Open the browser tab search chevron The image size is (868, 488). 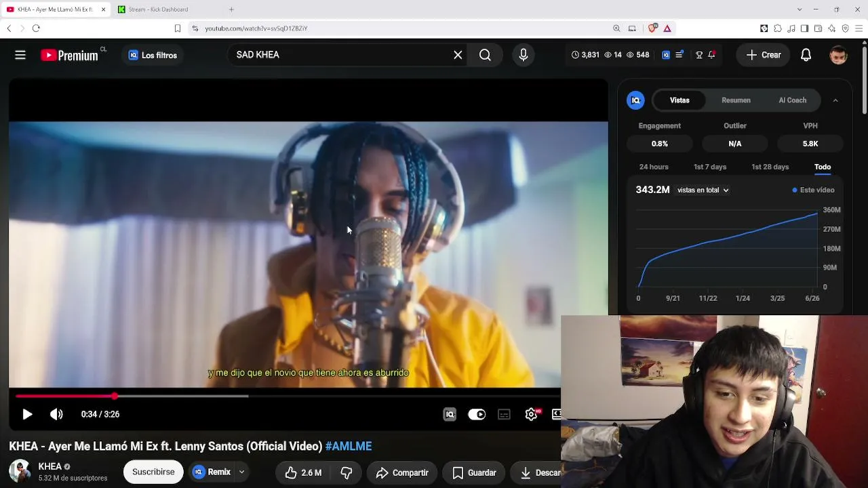coord(800,9)
